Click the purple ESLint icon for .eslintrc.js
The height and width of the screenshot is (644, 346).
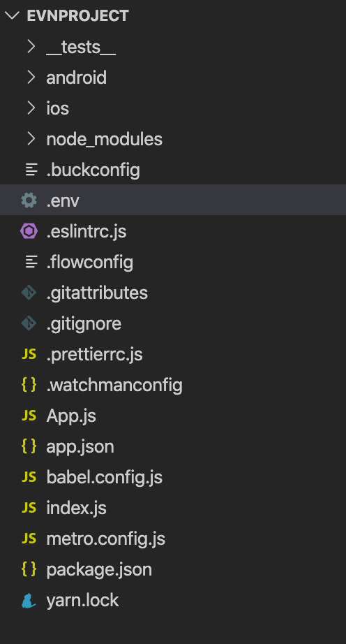click(x=29, y=231)
